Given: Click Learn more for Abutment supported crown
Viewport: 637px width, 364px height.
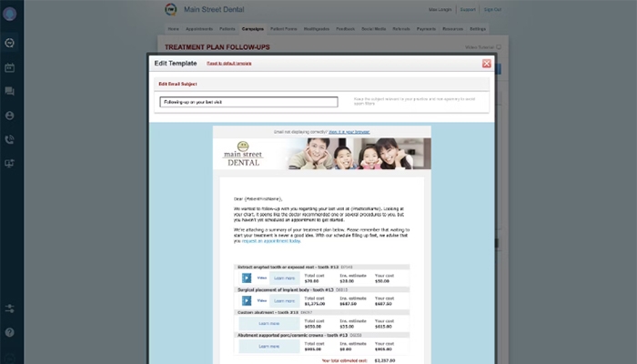Looking at the screenshot, I should tap(269, 347).
